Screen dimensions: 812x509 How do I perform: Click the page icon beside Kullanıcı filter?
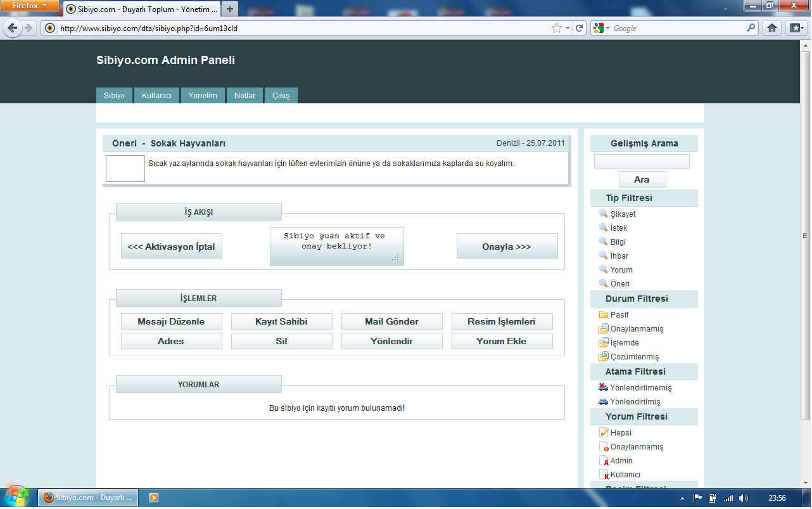(x=604, y=475)
